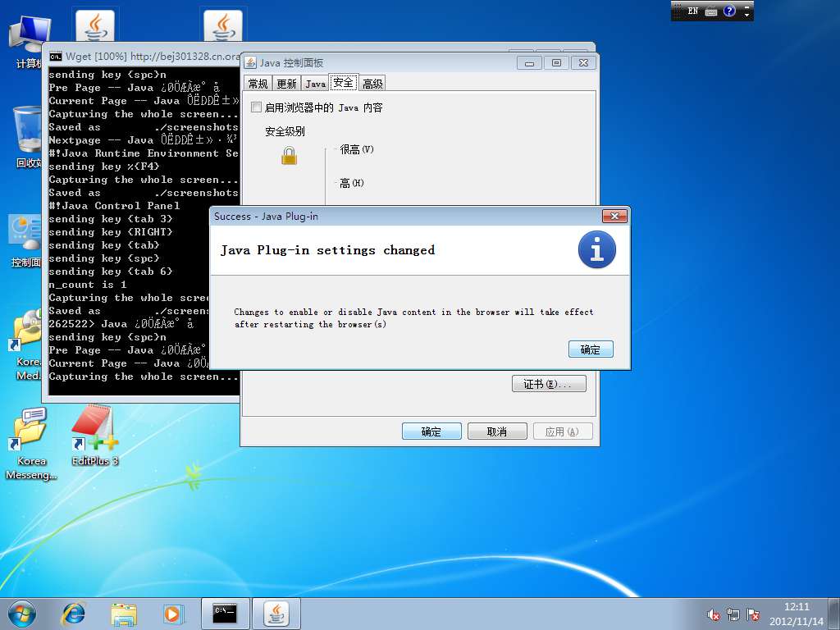The height and width of the screenshot is (630, 840).
Task: Switch to the 高级 tab
Action: click(372, 84)
